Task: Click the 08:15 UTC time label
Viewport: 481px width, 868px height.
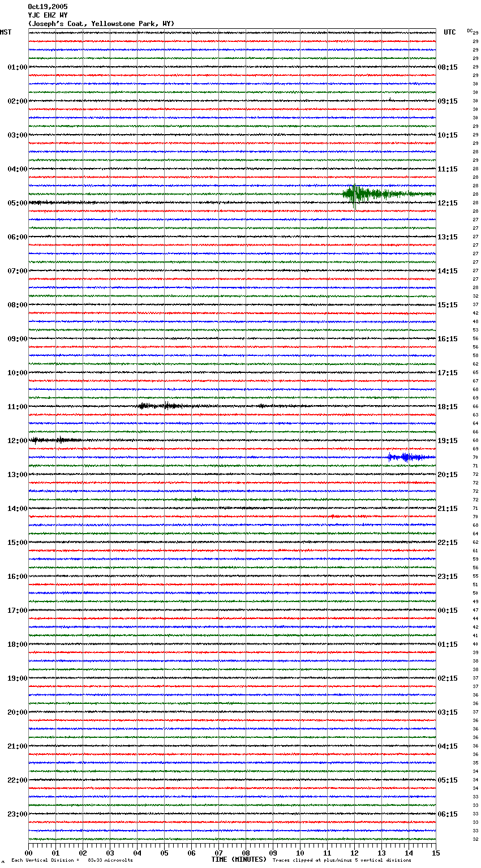Action: (448, 67)
